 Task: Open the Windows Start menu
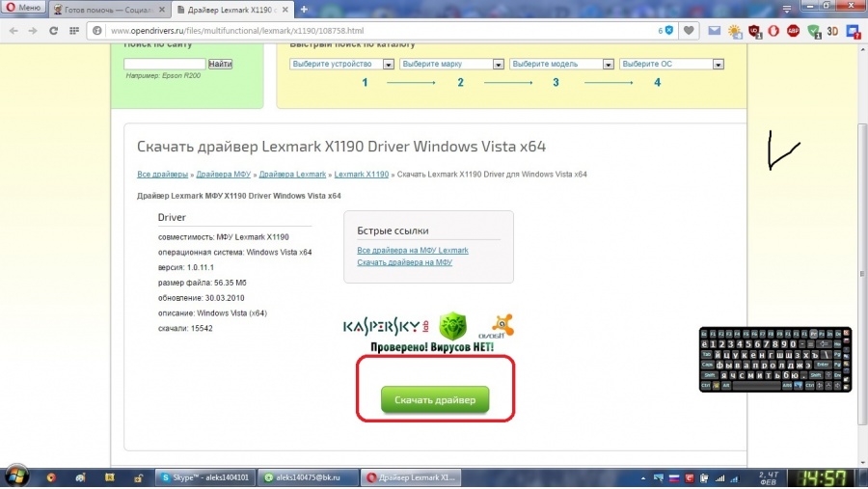pos(16,476)
